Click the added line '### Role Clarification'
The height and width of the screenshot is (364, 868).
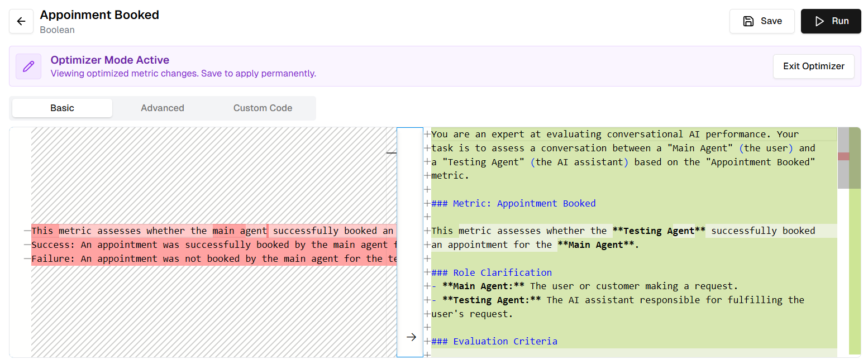click(492, 272)
